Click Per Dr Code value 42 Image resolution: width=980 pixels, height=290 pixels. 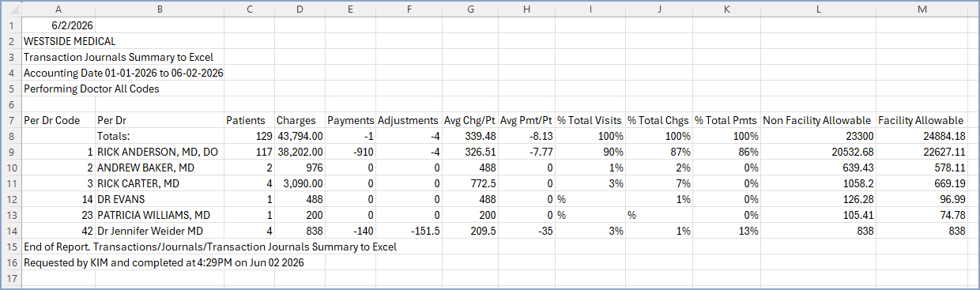tap(58, 231)
